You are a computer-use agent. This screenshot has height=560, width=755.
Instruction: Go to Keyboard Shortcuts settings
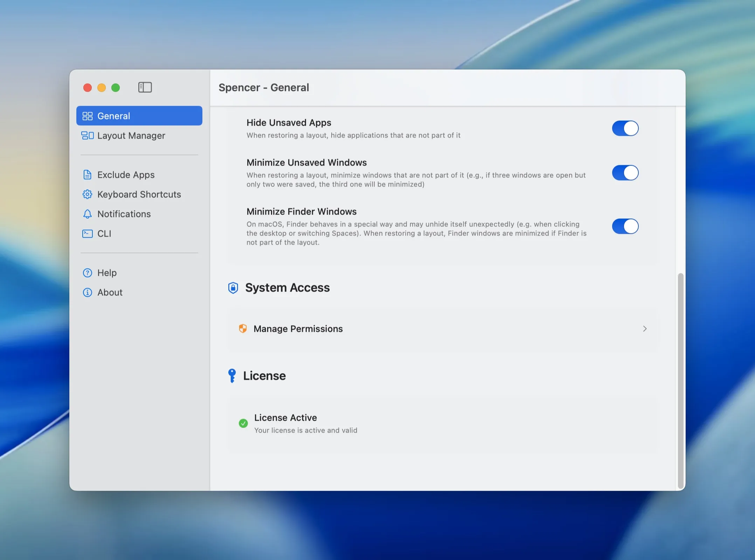point(139,194)
